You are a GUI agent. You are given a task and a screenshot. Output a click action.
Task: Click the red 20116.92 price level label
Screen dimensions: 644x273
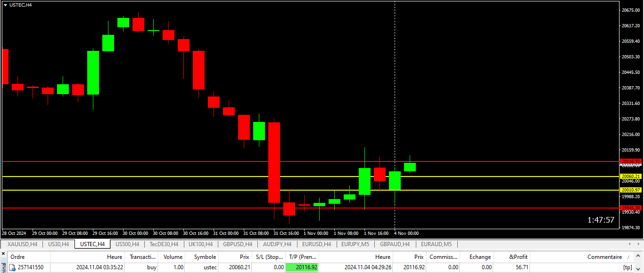click(x=631, y=161)
